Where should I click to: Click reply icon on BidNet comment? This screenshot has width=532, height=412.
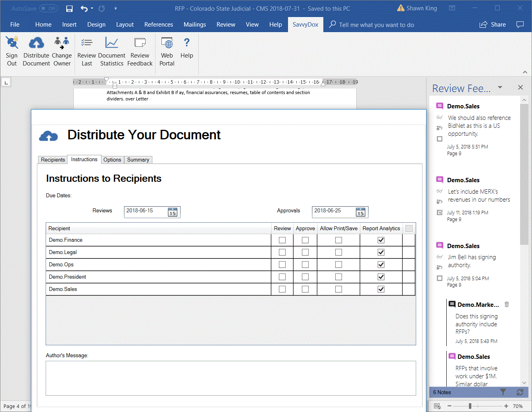coord(440,128)
